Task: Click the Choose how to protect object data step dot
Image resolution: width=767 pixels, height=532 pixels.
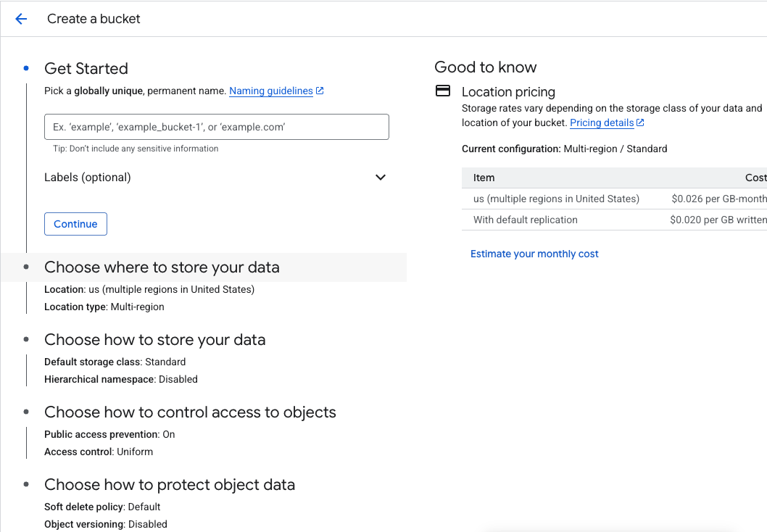Action: pos(25,484)
